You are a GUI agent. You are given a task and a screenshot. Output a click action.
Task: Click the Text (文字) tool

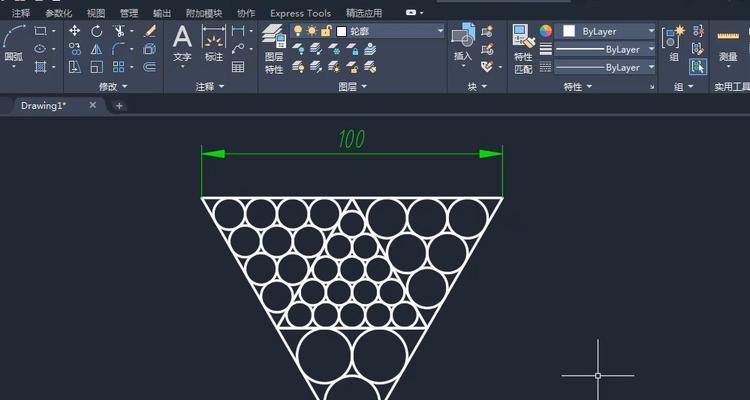point(182,44)
